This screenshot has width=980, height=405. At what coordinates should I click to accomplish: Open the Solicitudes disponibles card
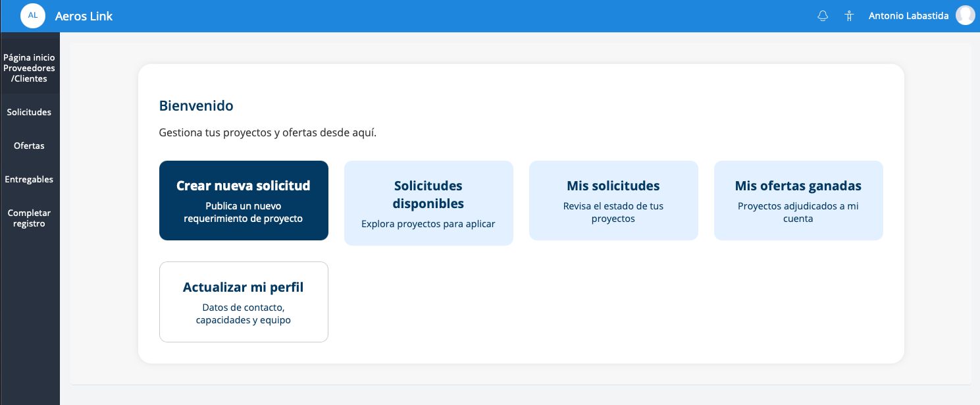click(428, 195)
